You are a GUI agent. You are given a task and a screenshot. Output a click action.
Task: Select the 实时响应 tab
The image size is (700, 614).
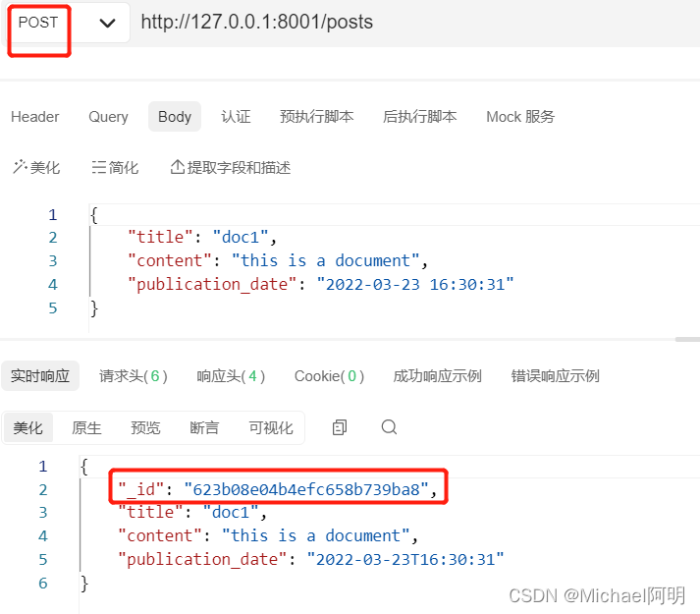coord(40,376)
